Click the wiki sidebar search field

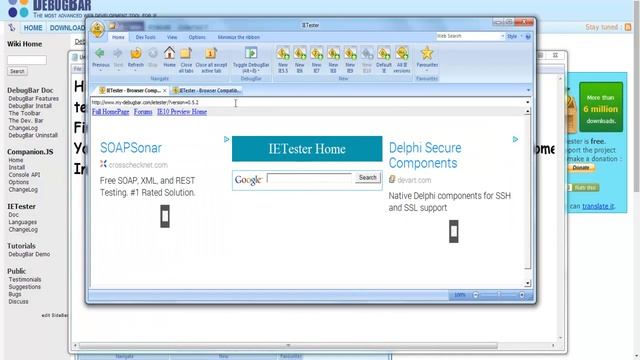click(27, 60)
